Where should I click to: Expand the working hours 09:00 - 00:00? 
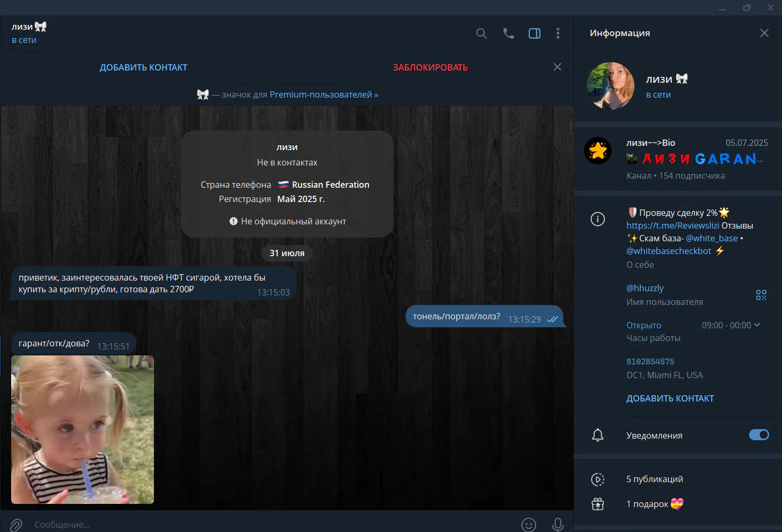(x=731, y=325)
